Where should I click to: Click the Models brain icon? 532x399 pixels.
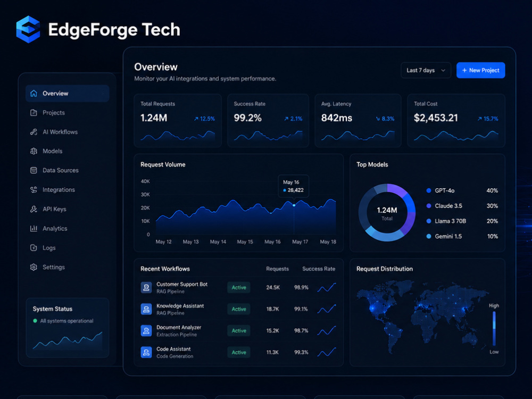[34, 151]
